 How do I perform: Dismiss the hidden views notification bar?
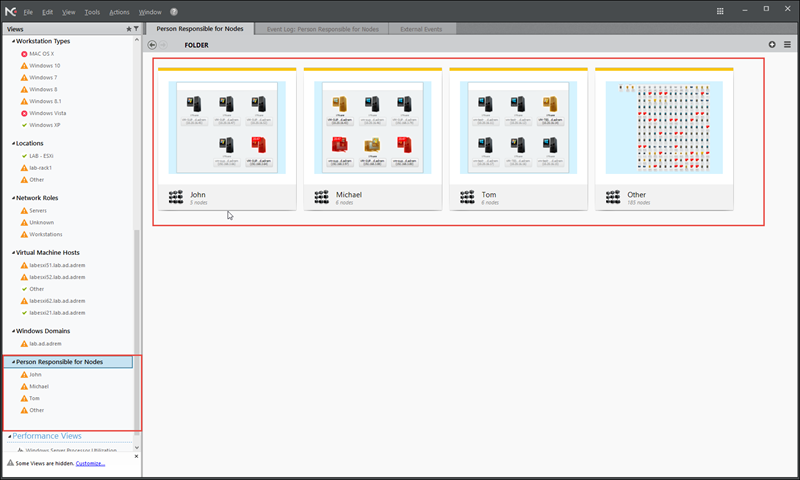[x=135, y=463]
